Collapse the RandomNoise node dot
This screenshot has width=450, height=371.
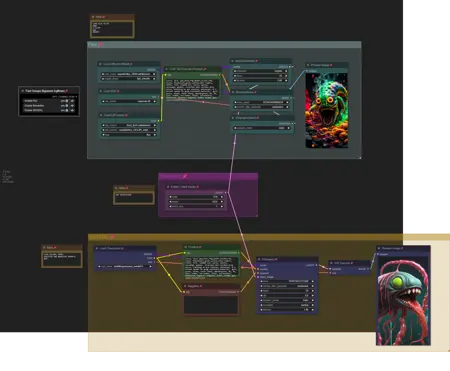(x=233, y=92)
